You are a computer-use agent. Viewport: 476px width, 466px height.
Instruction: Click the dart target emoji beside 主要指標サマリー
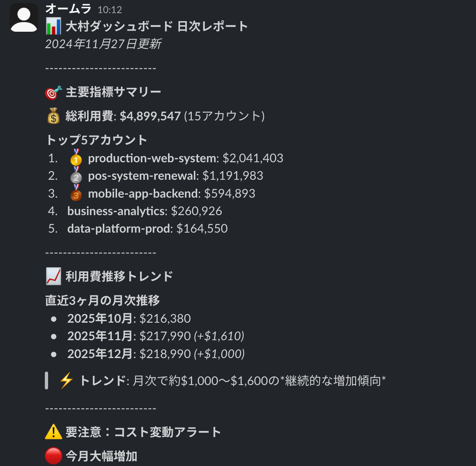pos(53,91)
